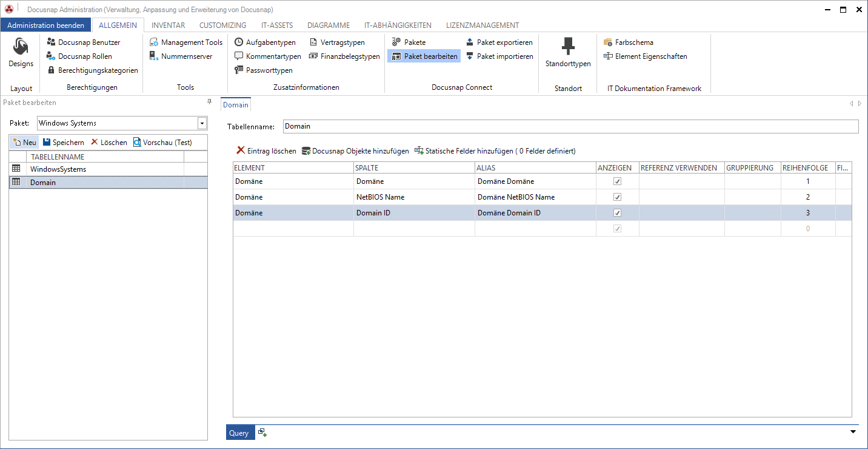Save package with Speichern
This screenshot has height=449, width=868.
pos(63,143)
